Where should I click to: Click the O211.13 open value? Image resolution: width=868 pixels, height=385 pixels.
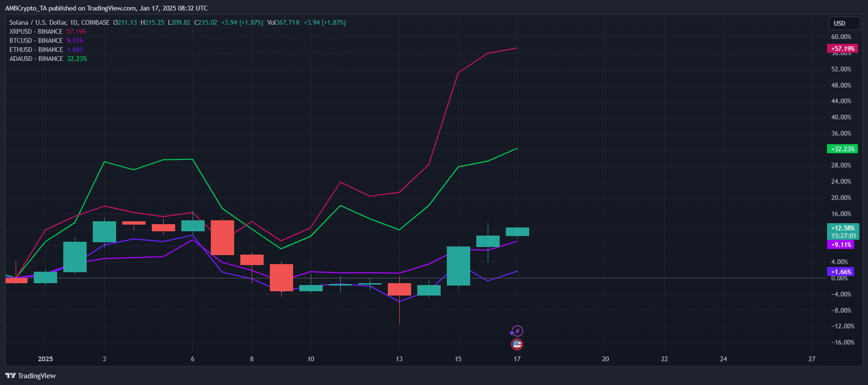tap(125, 22)
